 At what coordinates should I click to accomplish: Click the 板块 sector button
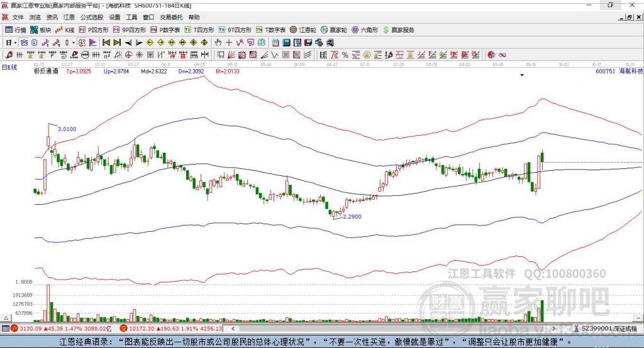(41, 30)
